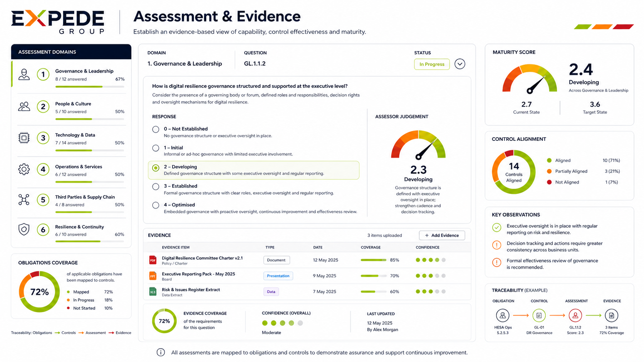Screen dimensions: 644x362
Task: Click the 70% coverage progress bar
Action: click(x=373, y=276)
